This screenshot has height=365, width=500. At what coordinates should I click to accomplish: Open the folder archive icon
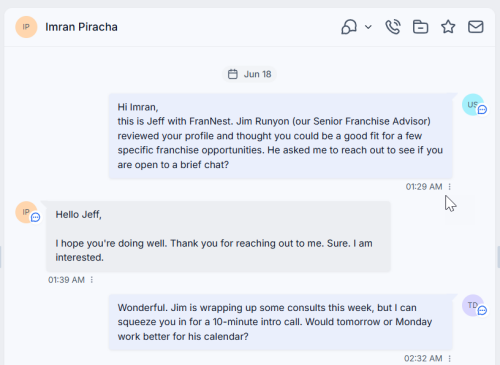click(x=420, y=27)
